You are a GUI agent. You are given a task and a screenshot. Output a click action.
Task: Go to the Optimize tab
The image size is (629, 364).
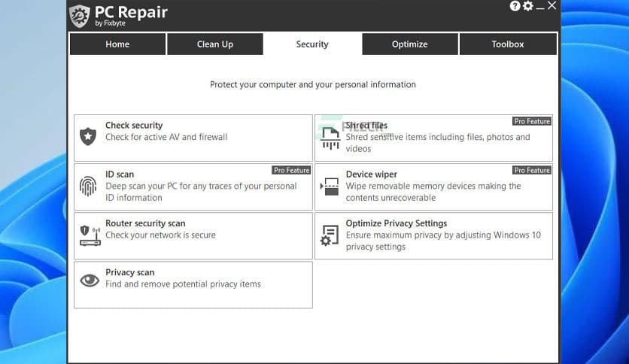click(x=409, y=44)
